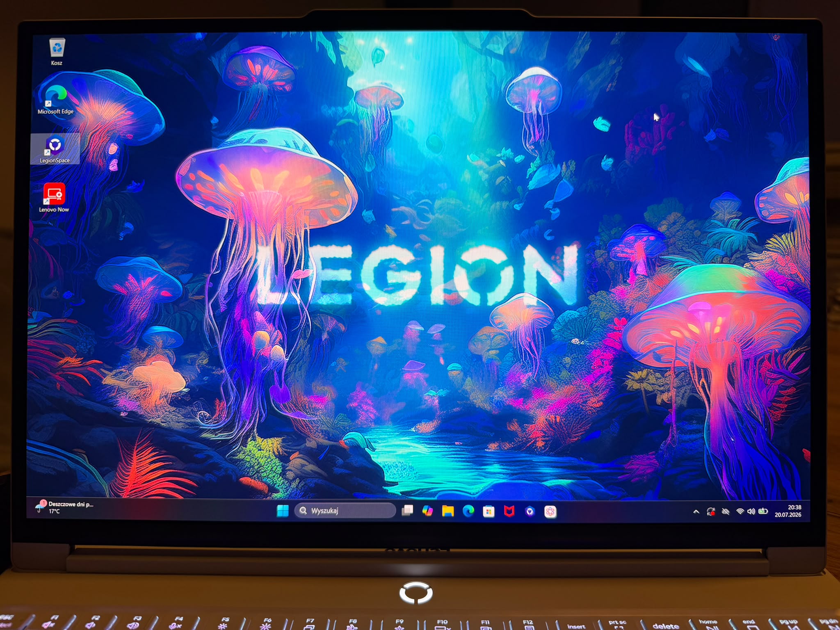The width and height of the screenshot is (840, 630).
Task: Open Wi-Fi network settings in tray
Action: [x=740, y=511]
